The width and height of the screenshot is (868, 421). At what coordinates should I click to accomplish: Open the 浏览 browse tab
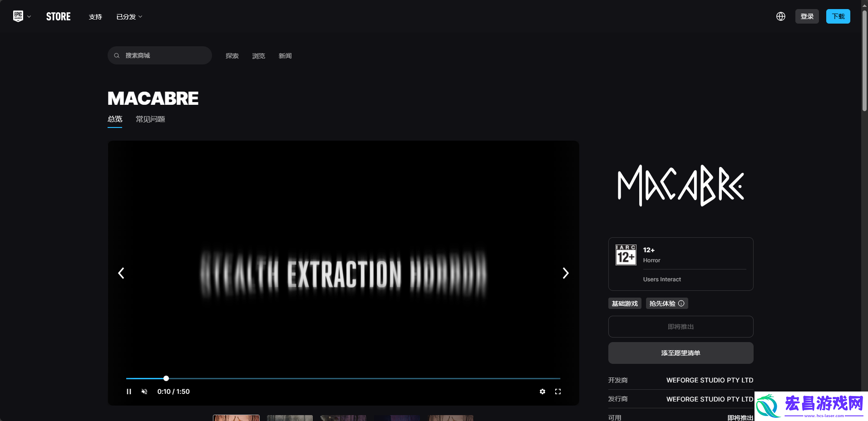coord(259,56)
